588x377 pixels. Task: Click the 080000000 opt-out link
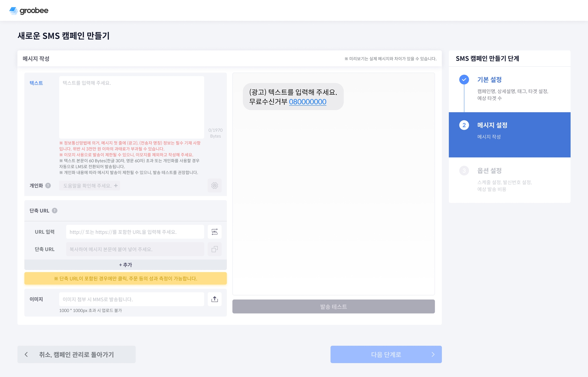[x=307, y=102]
